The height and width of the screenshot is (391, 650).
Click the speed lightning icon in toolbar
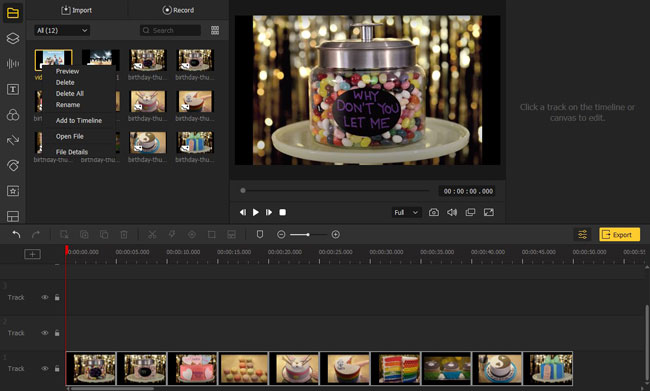click(x=172, y=235)
